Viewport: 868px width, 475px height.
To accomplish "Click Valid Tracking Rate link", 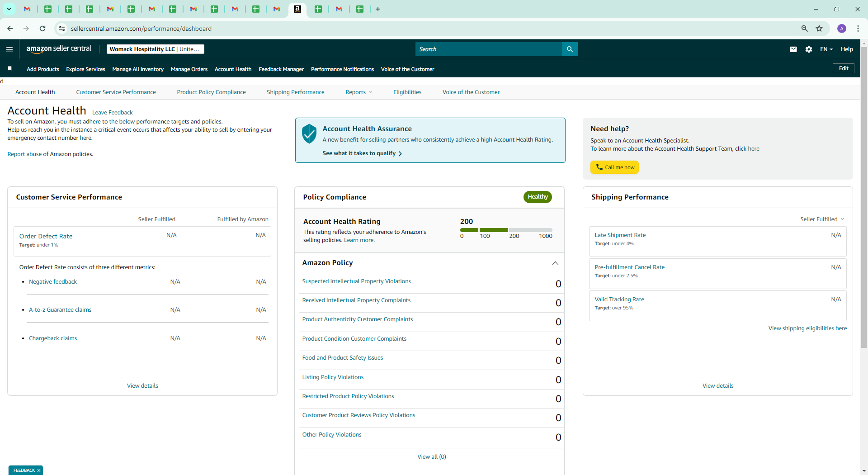I will pyautogui.click(x=619, y=299).
